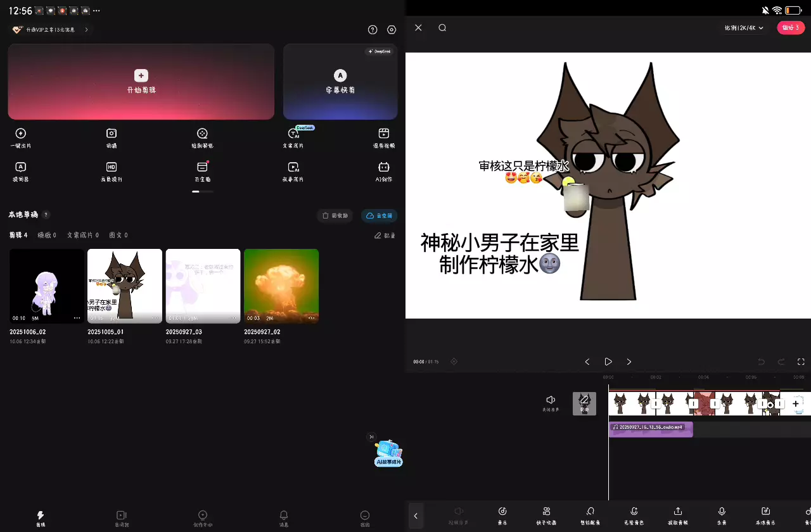Open the 拍摄 camera tool

112,134
